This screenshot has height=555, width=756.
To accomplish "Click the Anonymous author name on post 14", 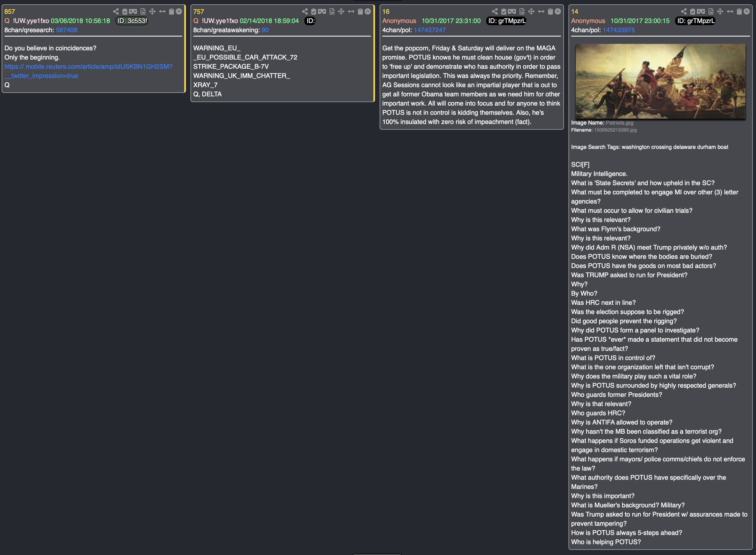I will (588, 21).
